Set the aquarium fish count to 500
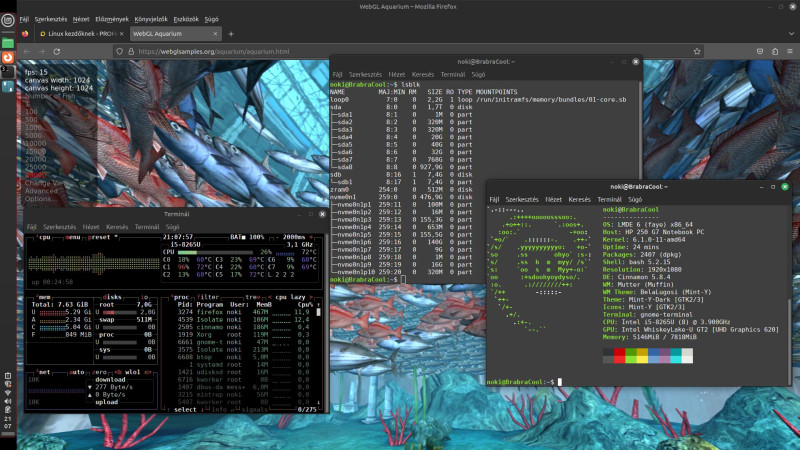Image resolution: width=800 pixels, height=450 pixels. [31, 119]
